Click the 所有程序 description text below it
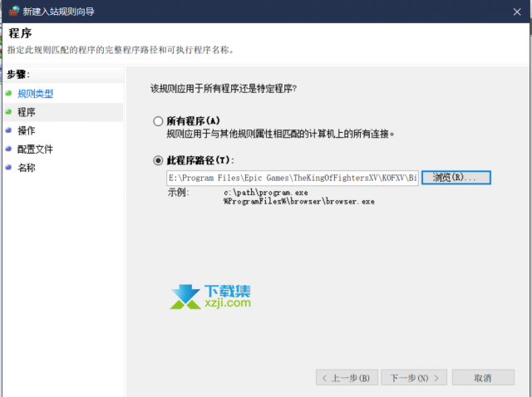The width and height of the screenshot is (532, 397). (x=281, y=134)
